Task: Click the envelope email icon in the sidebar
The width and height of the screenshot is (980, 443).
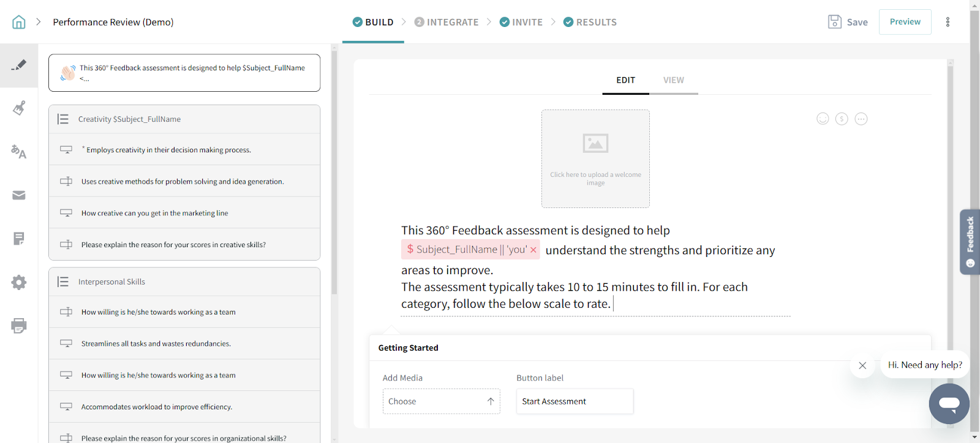Action: 19,195
